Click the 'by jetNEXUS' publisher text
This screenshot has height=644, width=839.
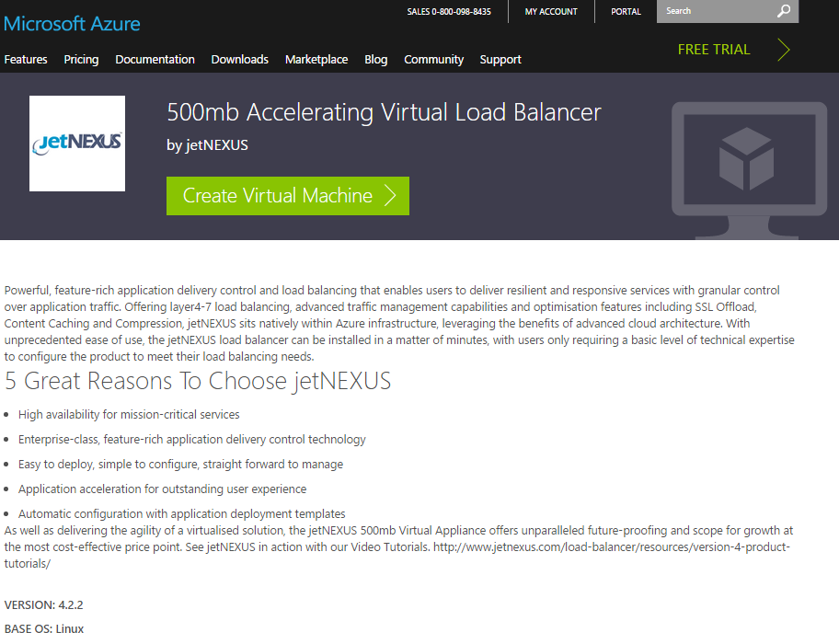[207, 145]
